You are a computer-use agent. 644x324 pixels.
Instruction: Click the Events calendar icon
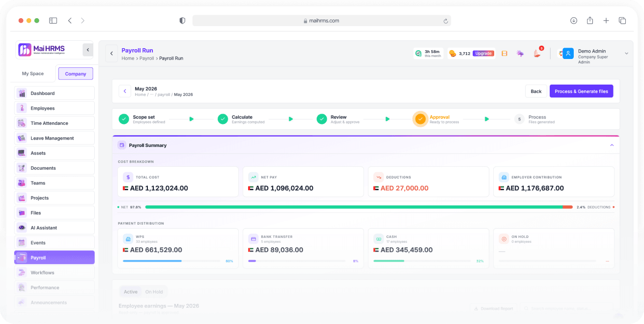[22, 243]
